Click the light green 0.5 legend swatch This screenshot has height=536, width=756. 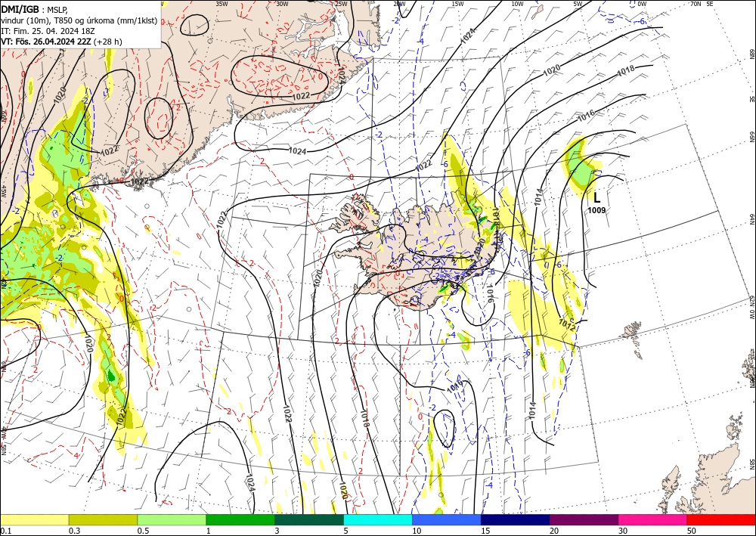(172, 519)
